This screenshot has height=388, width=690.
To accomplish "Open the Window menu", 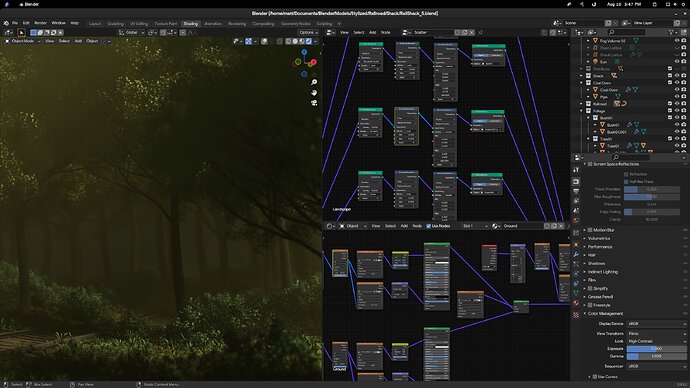I will 59,23.
